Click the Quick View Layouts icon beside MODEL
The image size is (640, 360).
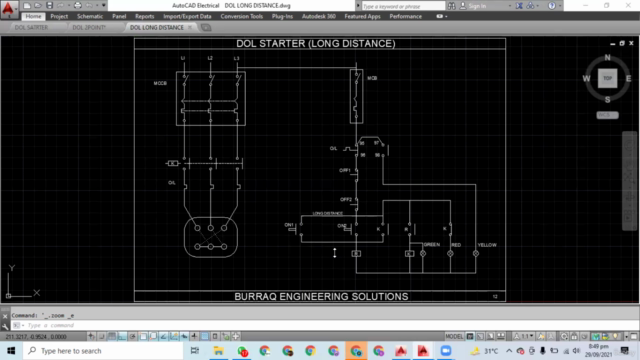(490, 336)
